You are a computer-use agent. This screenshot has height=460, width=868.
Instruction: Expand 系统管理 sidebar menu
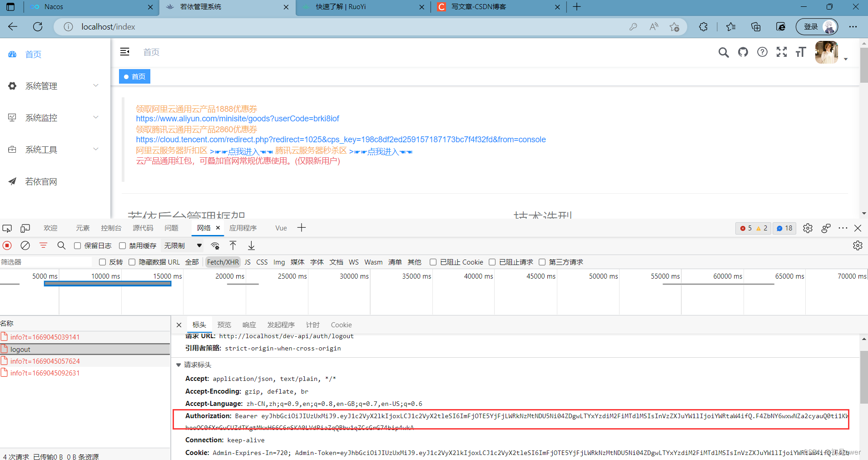pos(55,86)
